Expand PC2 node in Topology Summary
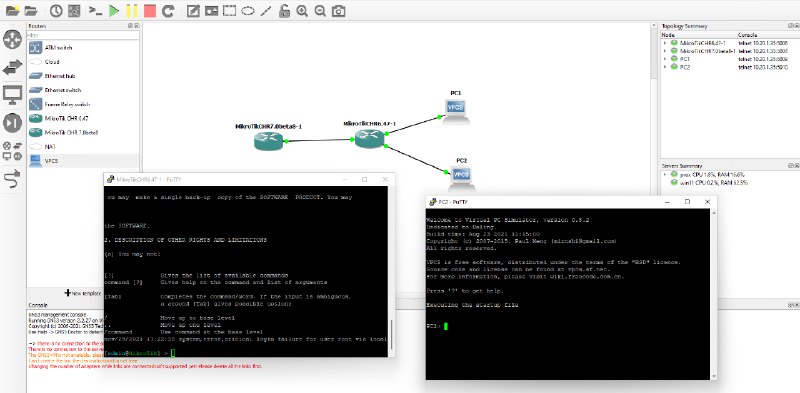This screenshot has width=800, height=393. 665,67
